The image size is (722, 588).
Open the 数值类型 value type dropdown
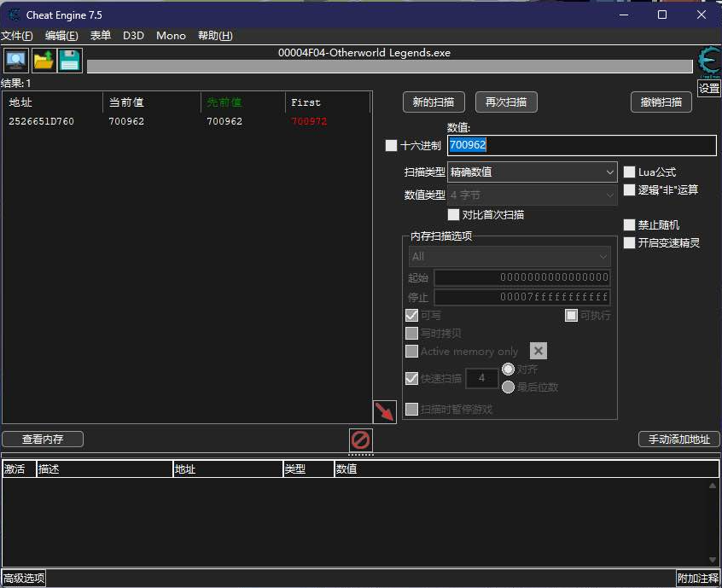[533, 195]
